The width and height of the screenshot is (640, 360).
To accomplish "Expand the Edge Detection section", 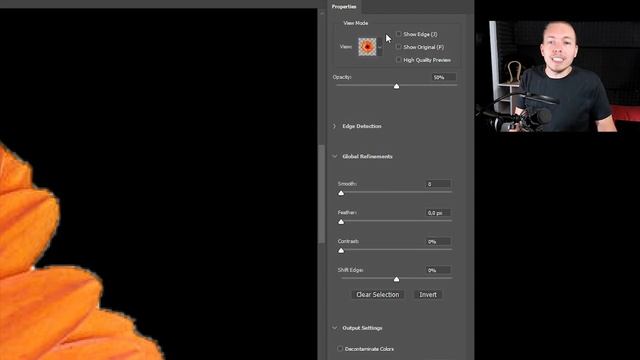I will (334, 126).
